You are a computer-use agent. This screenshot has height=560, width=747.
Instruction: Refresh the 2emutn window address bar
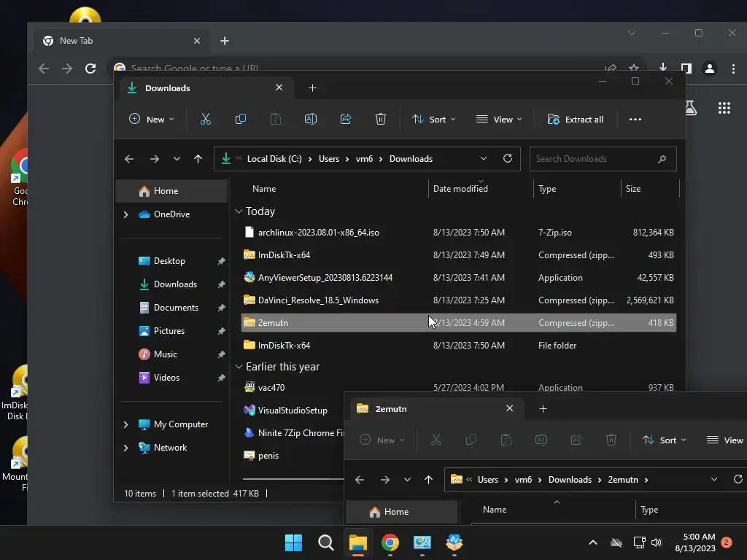738,479
